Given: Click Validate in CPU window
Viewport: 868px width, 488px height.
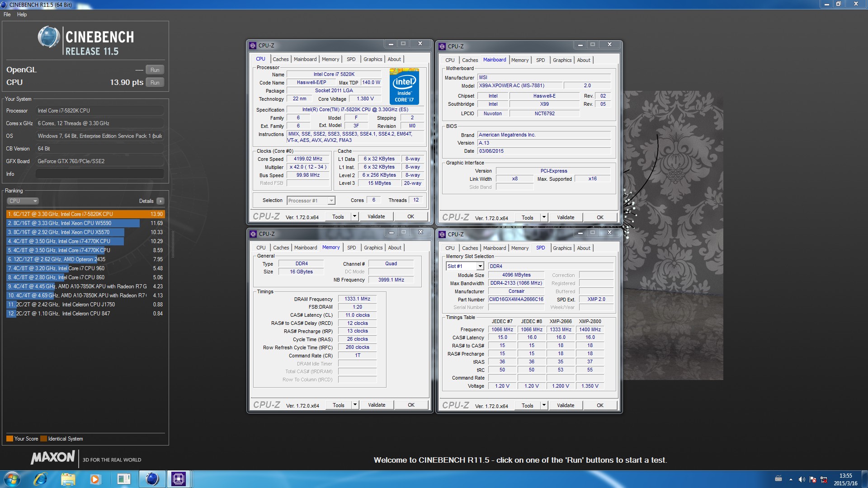Looking at the screenshot, I should click(x=376, y=217).
